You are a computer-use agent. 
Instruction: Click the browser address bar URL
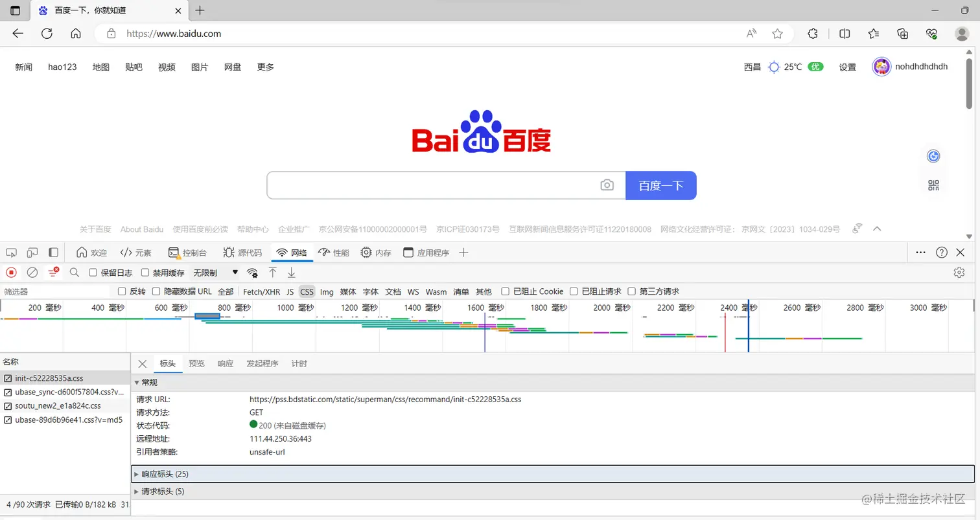point(174,34)
